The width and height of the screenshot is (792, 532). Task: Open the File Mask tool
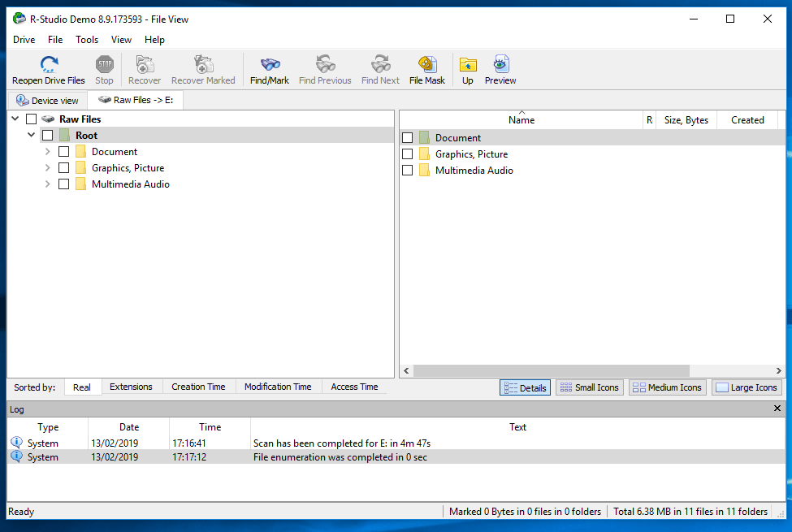point(427,64)
